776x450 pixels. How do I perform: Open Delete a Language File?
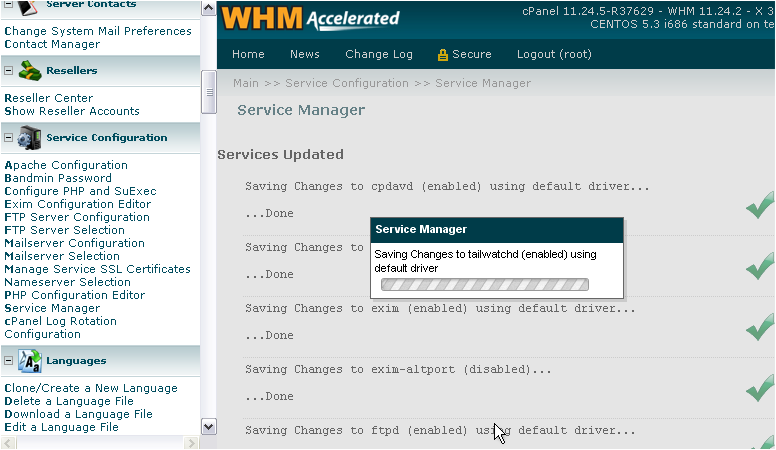point(69,401)
